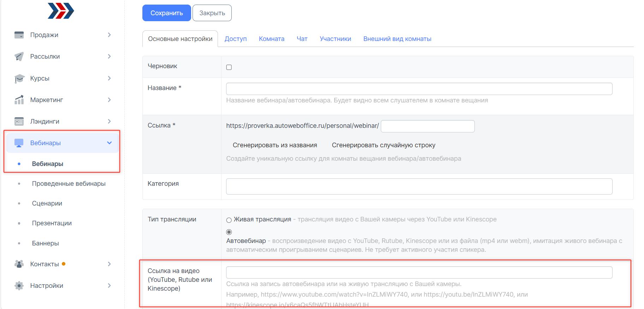Switch to the Доступ tab
This screenshot has width=644, height=309.
pos(236,39)
